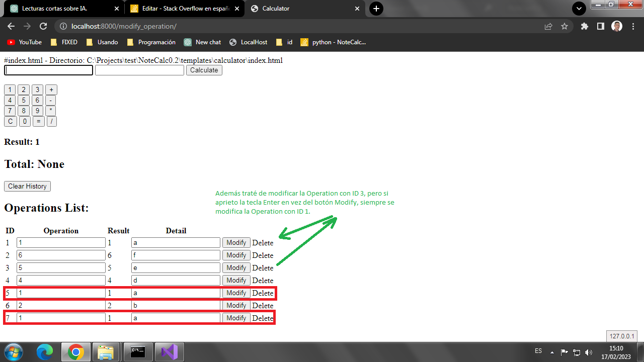Image resolution: width=644 pixels, height=362 pixels.
Task: Open the volume speaker icon
Action: [589, 352]
